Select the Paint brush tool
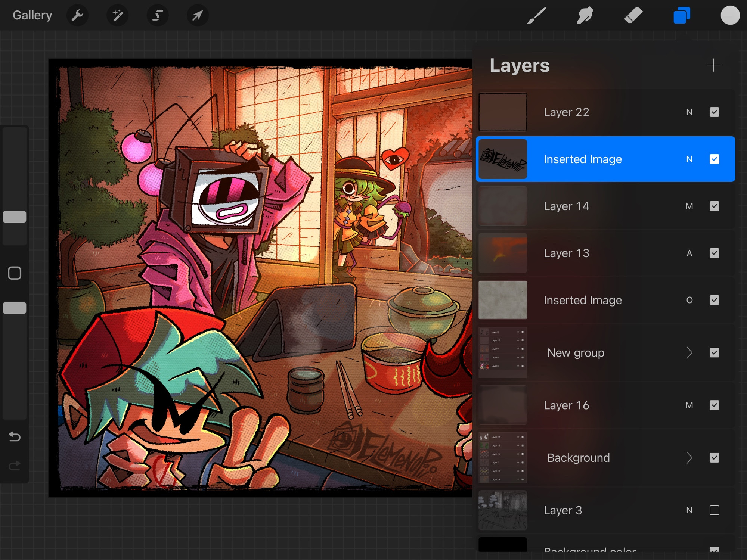747x560 pixels. pyautogui.click(x=537, y=15)
